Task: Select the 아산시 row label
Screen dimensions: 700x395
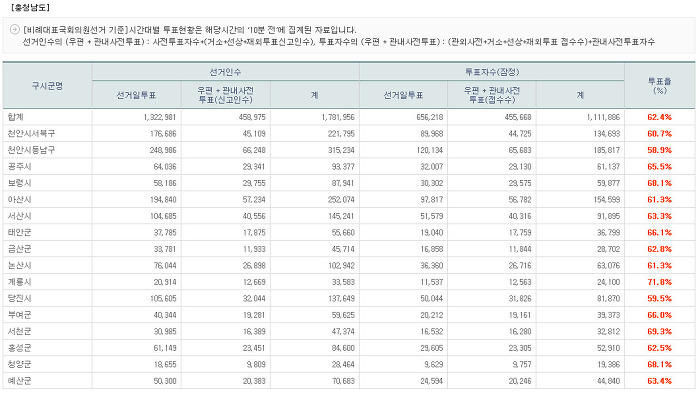Action: (x=19, y=200)
